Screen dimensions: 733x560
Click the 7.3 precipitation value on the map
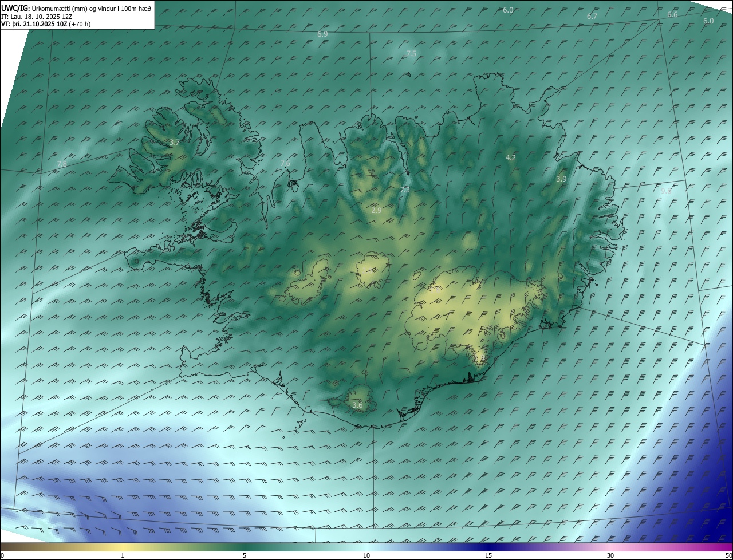[404, 190]
